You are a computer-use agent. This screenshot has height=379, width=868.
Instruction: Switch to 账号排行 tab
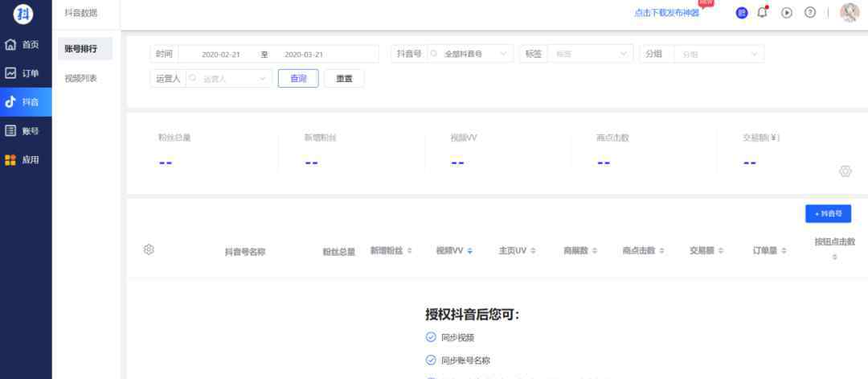coord(85,49)
